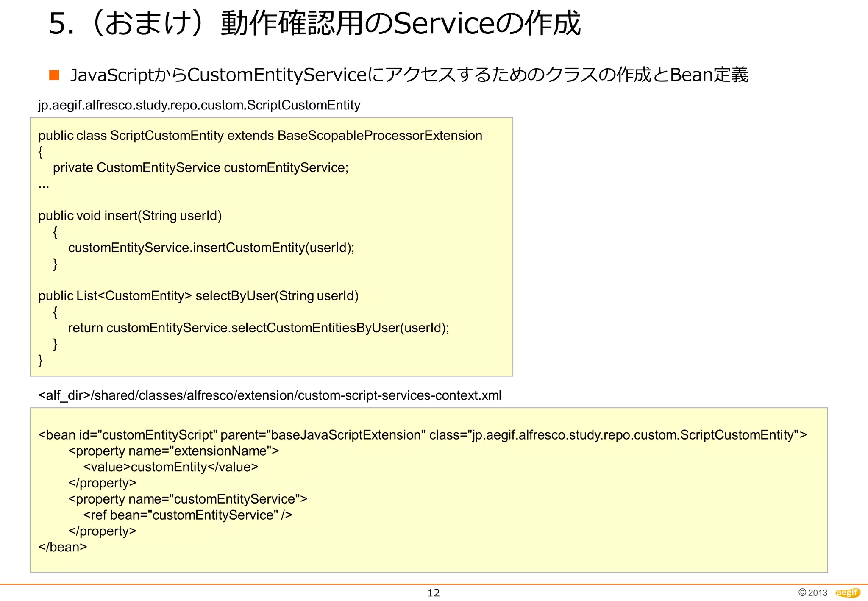868x601 pixels.
Task: Click the '© 2013' copyright text
Action: point(813,593)
